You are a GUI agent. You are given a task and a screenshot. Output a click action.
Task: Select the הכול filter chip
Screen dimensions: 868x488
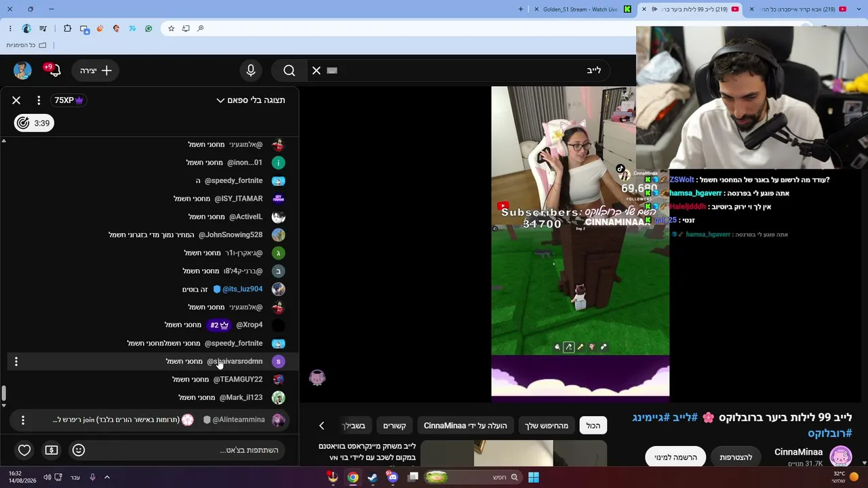(593, 426)
